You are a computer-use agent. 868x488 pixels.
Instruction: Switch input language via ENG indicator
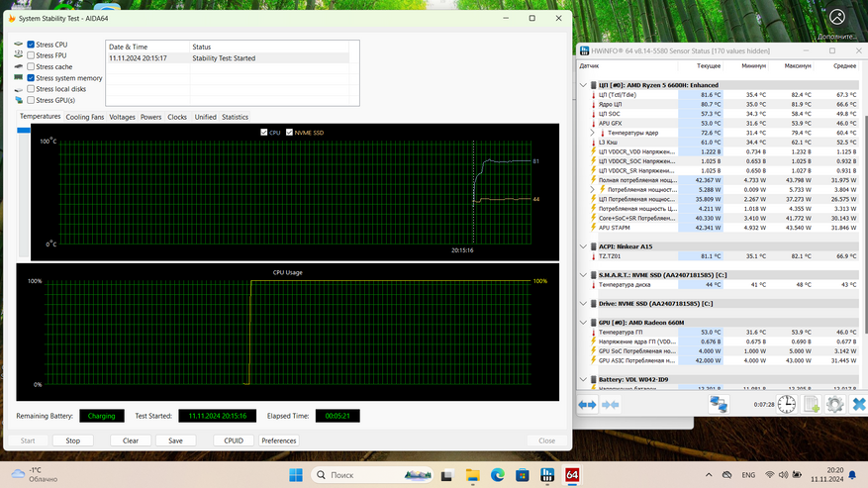click(748, 475)
